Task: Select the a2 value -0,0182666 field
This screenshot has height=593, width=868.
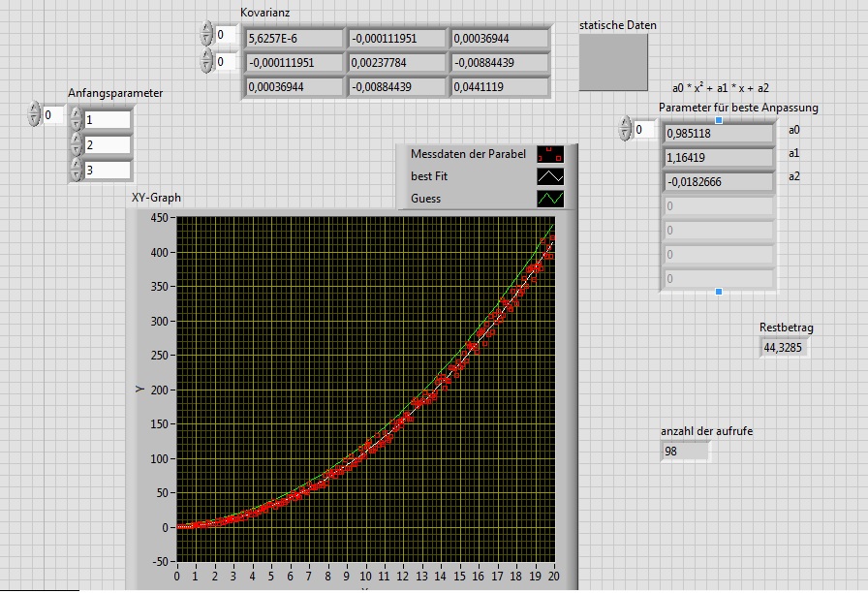Action: pos(717,181)
